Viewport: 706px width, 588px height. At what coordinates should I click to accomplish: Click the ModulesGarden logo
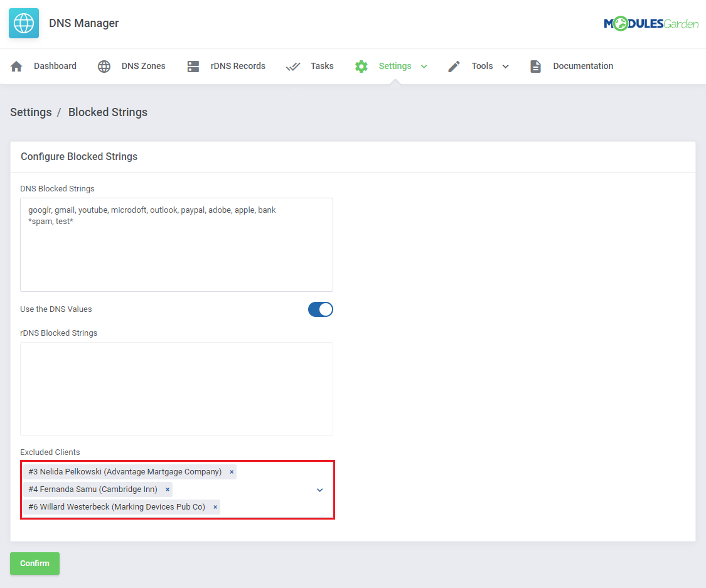651,23
